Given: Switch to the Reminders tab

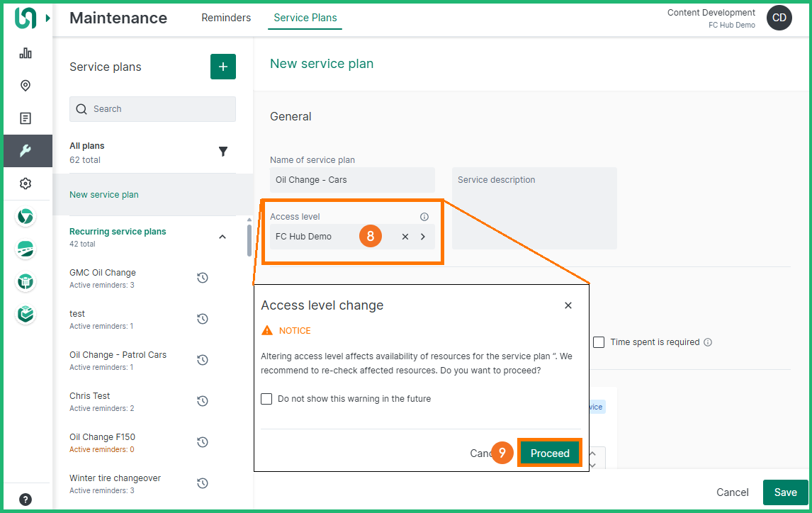Looking at the screenshot, I should point(226,18).
